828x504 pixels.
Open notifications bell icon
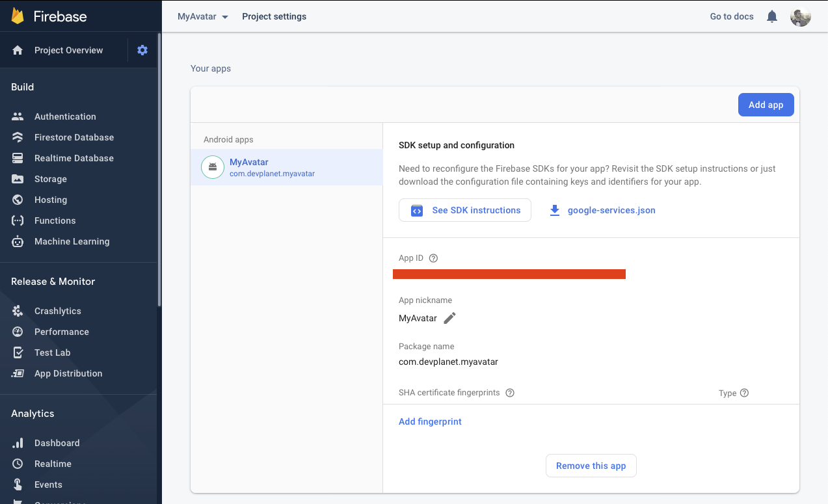pos(772,16)
